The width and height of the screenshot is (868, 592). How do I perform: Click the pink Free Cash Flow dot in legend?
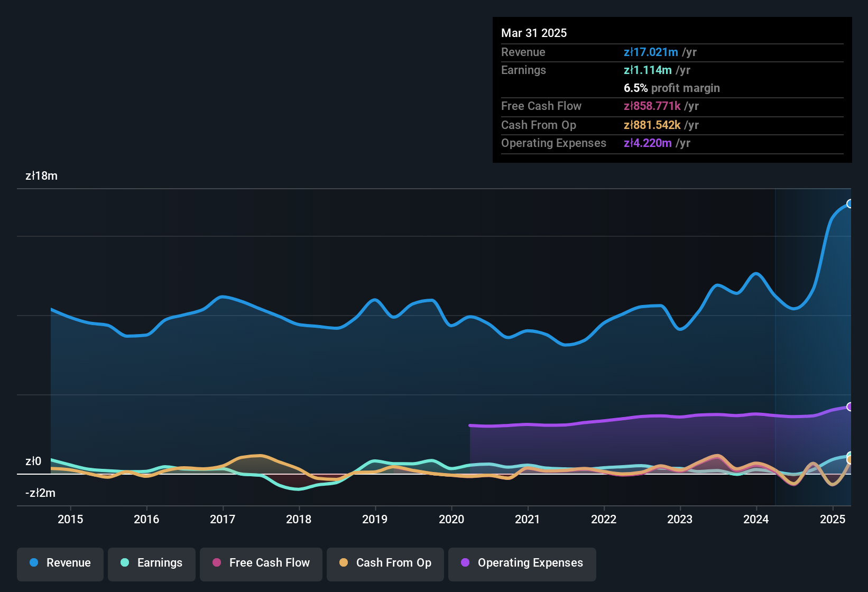217,563
